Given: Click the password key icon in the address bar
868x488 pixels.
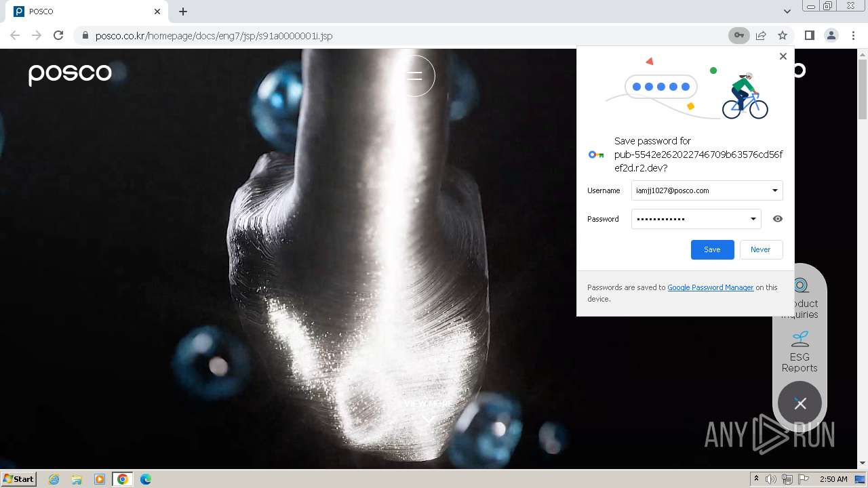Looking at the screenshot, I should [x=739, y=35].
